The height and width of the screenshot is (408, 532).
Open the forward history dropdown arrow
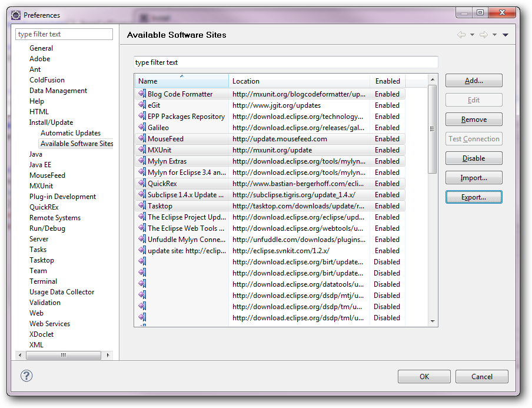494,35
